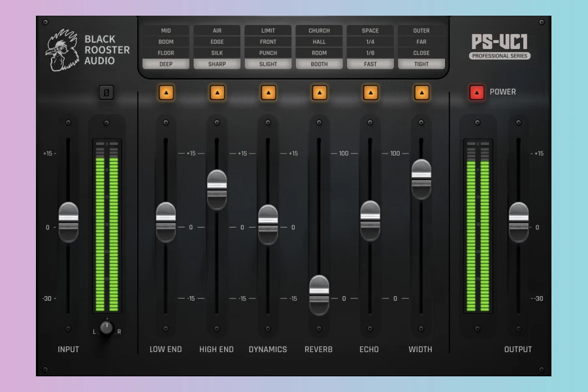Toggle the orange Width enable button
Viewport: 588px width, 392px height.
[x=421, y=92]
